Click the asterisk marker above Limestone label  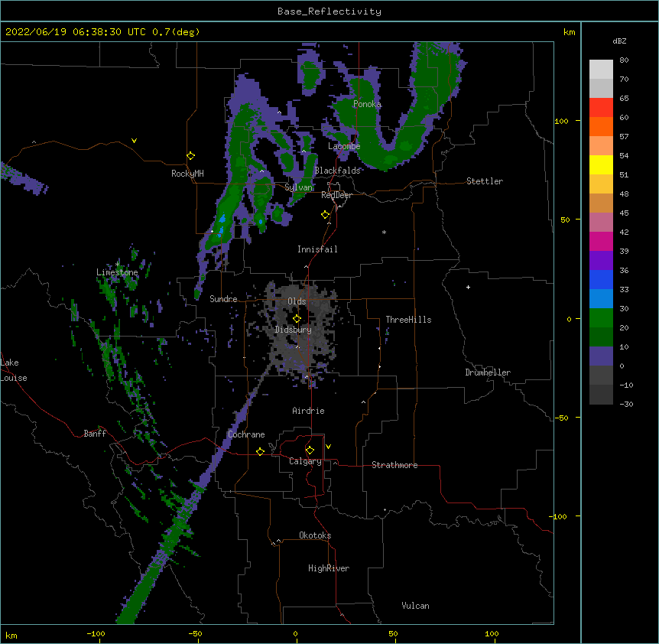pos(118,264)
